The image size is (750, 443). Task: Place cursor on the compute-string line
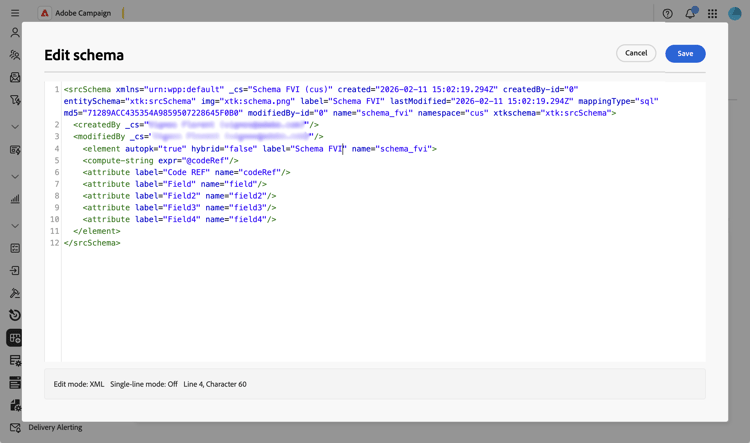click(x=160, y=161)
